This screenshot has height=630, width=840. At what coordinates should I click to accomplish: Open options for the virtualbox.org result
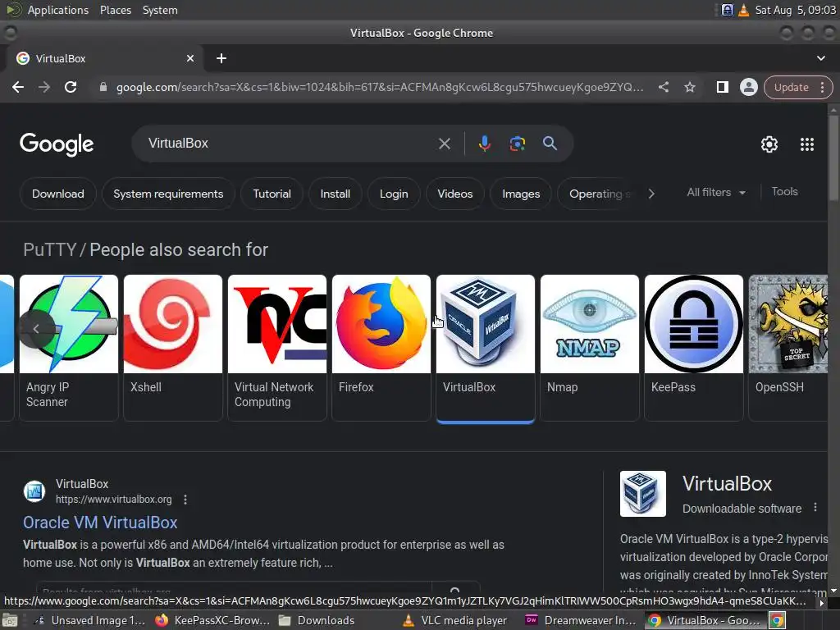[185, 500]
